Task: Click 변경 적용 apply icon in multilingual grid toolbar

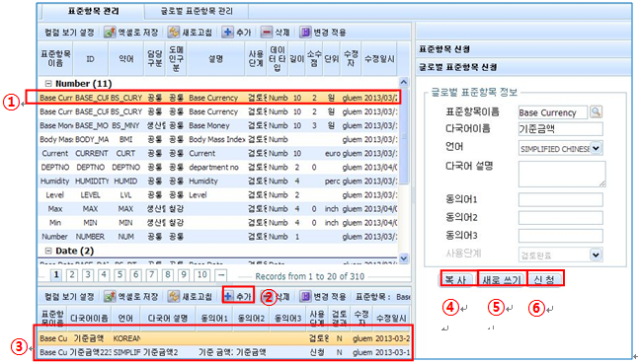Action: tap(305, 297)
